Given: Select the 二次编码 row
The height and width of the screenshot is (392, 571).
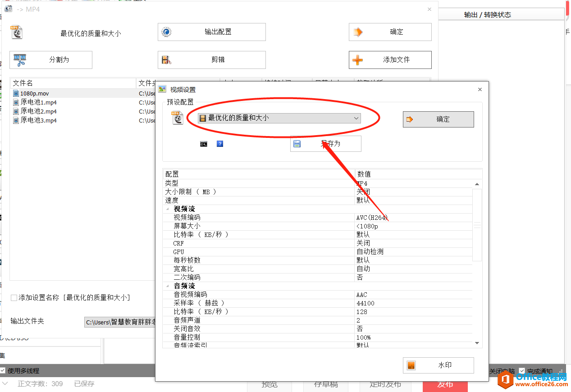Looking at the screenshot, I should 318,278.
